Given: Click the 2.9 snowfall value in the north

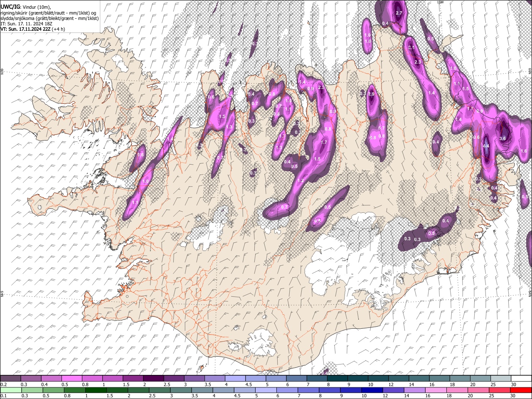Looking at the screenshot, I should [371, 94].
